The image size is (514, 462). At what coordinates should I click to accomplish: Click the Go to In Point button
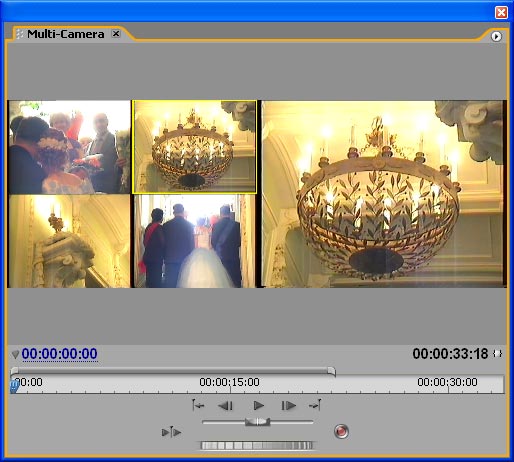[198, 405]
